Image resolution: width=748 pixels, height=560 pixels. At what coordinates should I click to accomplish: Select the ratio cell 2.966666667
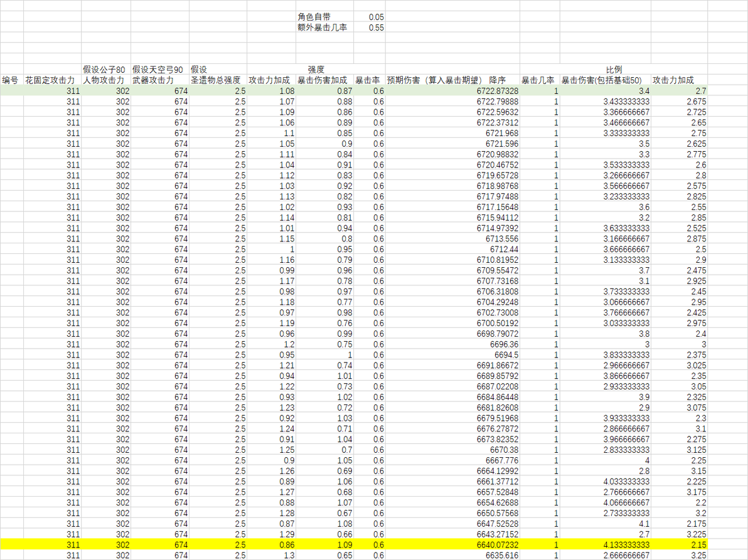(x=606, y=365)
